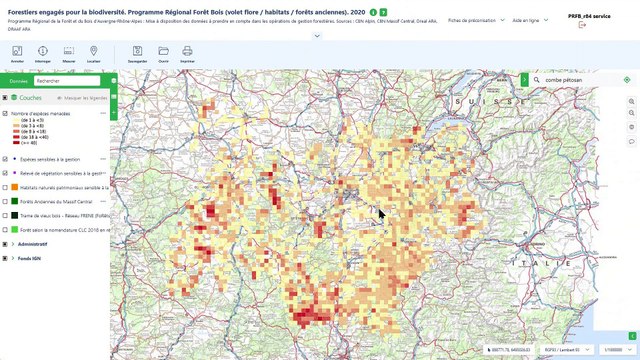Click the logout icon under PRFB_r84 service
640x360 pixels.
point(582,25)
